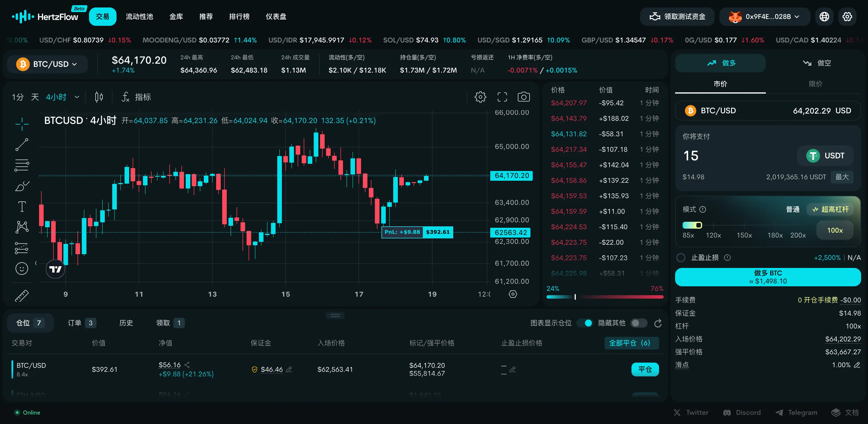Edit take-profit stop-loss for BTC/USD position
This screenshot has width=868, height=424.
[x=513, y=369]
